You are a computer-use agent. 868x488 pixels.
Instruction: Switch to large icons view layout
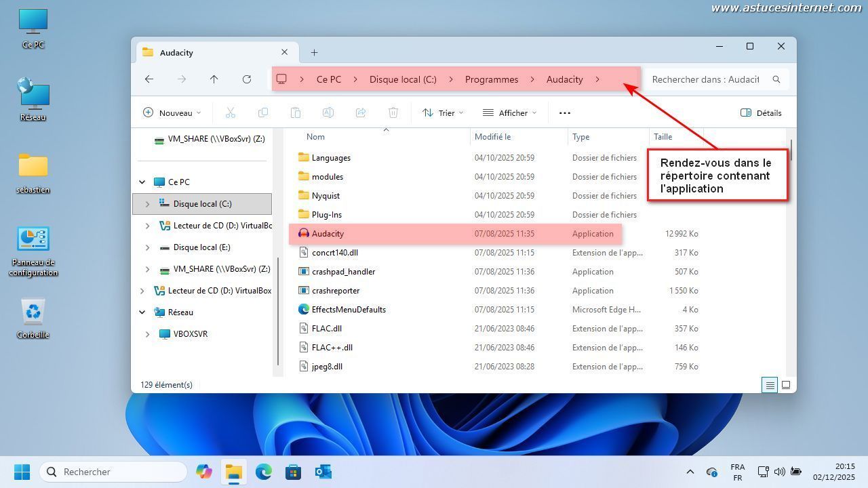click(786, 385)
